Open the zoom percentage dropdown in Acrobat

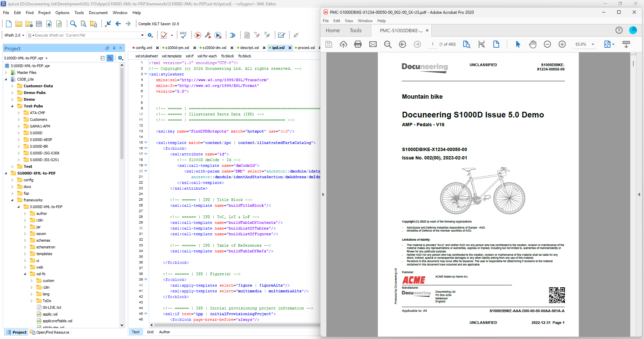click(x=593, y=44)
